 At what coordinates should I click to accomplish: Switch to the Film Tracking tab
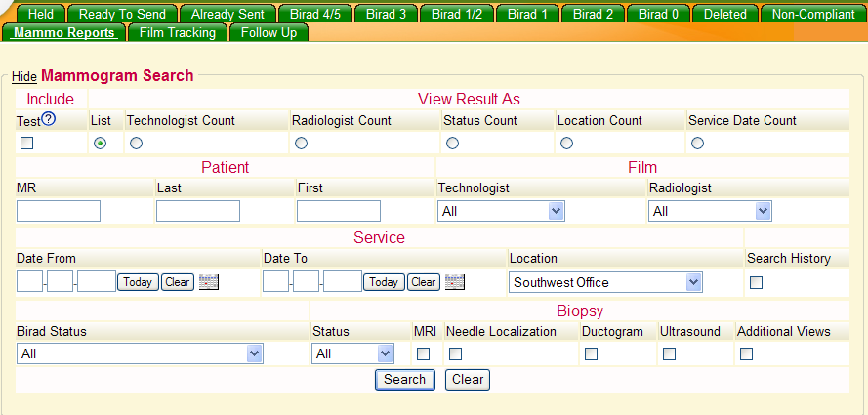point(177,32)
